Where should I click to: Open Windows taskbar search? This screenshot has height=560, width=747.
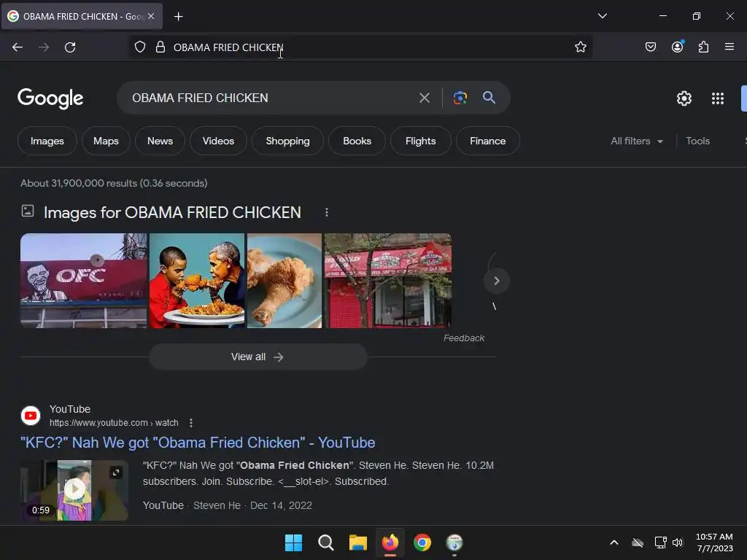pyautogui.click(x=326, y=542)
